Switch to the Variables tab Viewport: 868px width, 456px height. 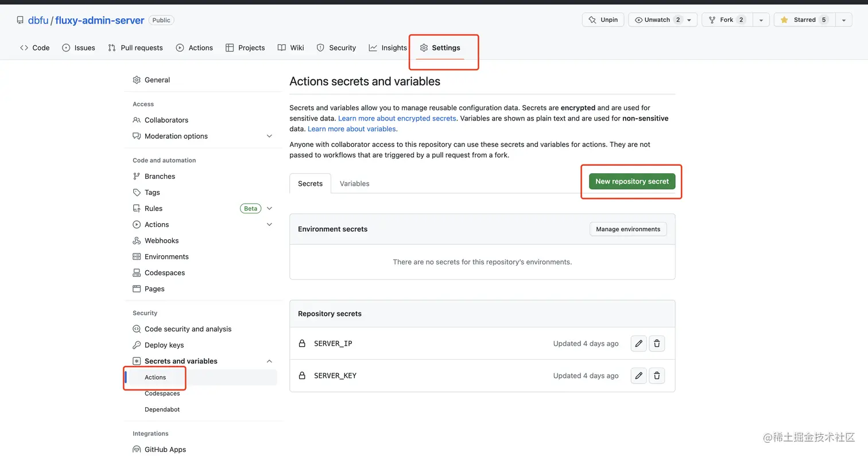[355, 184]
